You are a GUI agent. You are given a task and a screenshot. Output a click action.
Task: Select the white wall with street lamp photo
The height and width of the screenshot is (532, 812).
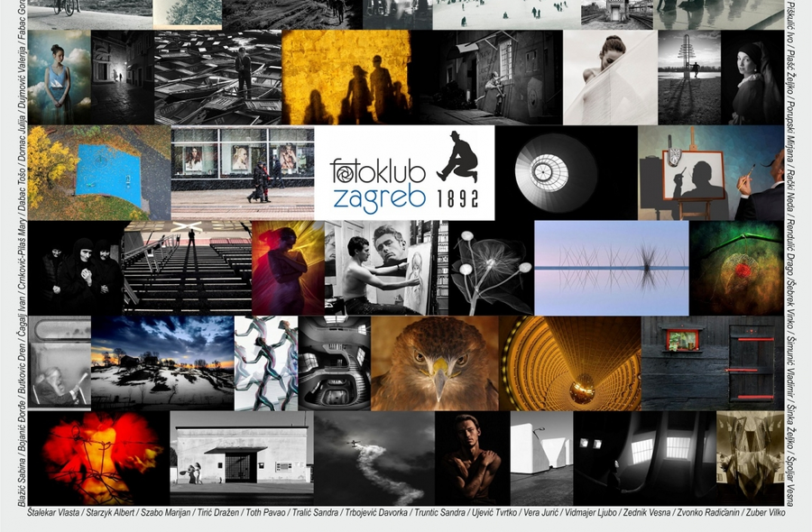[x=541, y=459]
